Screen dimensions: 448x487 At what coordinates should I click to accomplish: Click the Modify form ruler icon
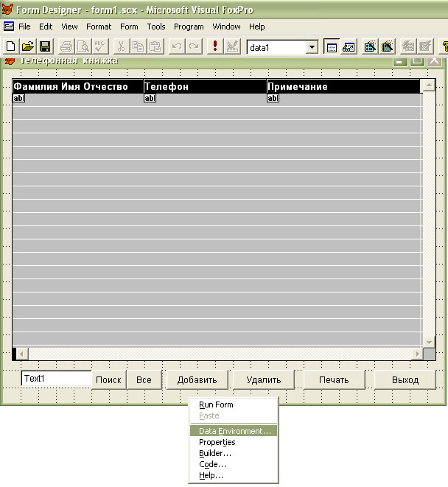232,46
